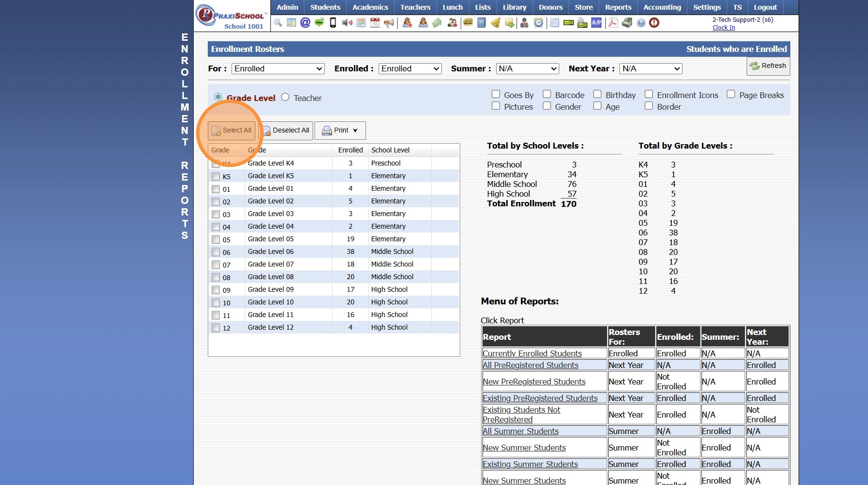The width and height of the screenshot is (868, 485).
Task: Open the PDF document icon
Action: [x=613, y=23]
